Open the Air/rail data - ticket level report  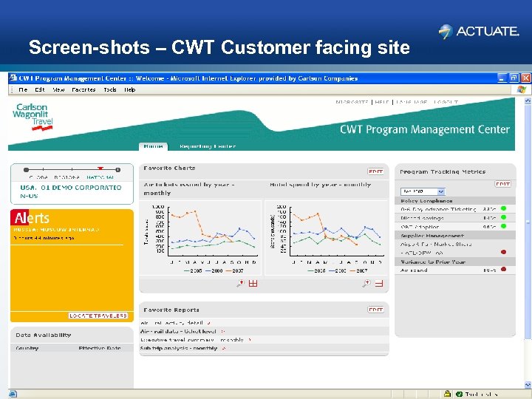coord(178,331)
